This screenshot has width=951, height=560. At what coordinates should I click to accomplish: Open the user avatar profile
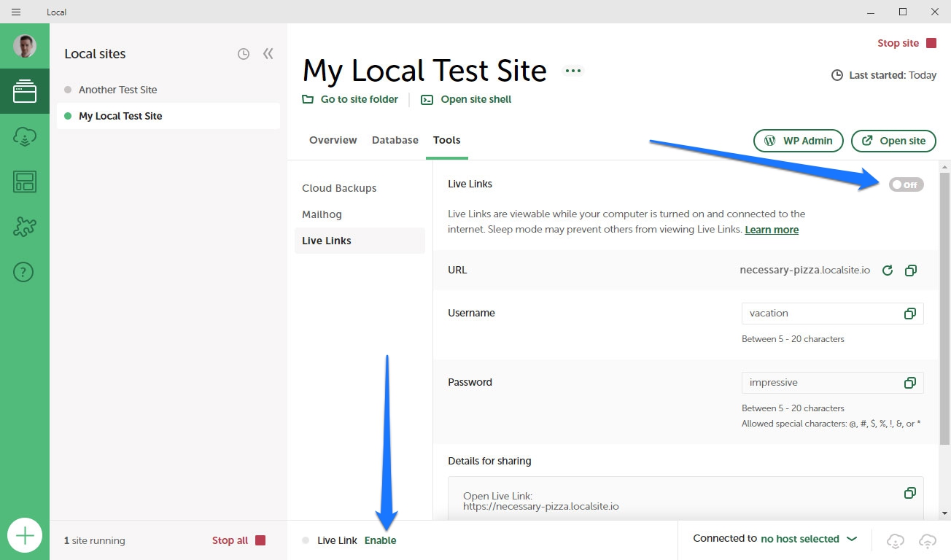click(25, 46)
